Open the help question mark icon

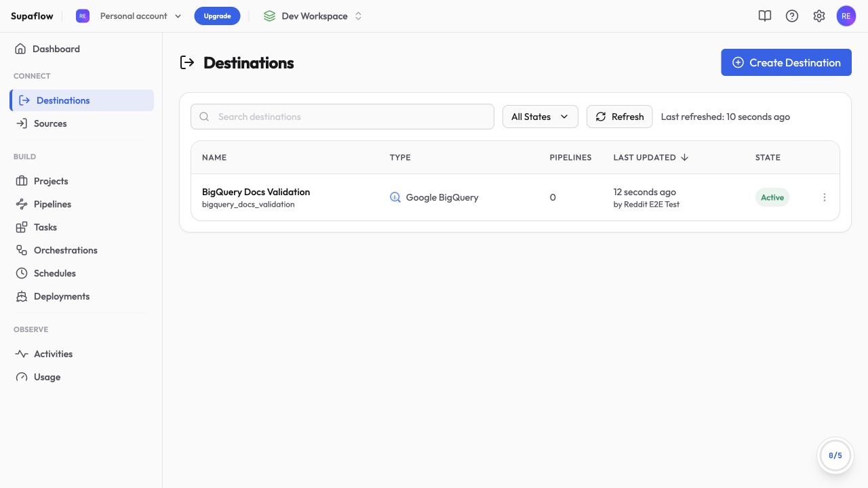coord(792,16)
